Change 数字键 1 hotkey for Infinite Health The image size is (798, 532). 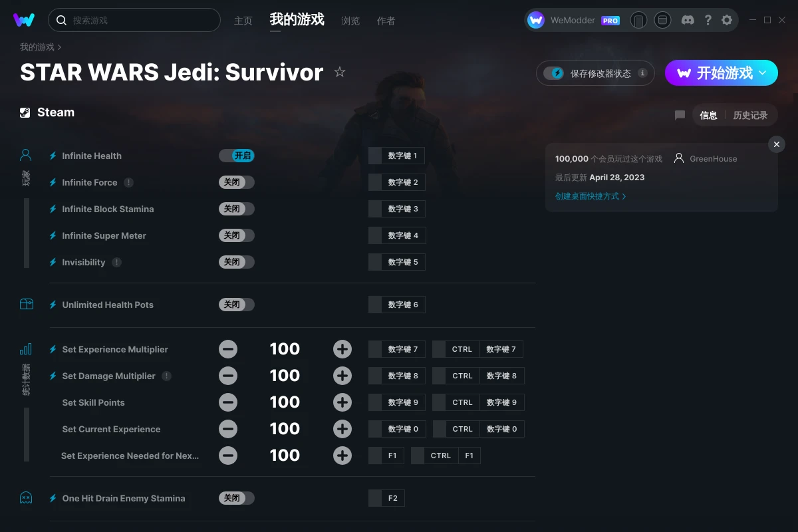tap(396, 156)
